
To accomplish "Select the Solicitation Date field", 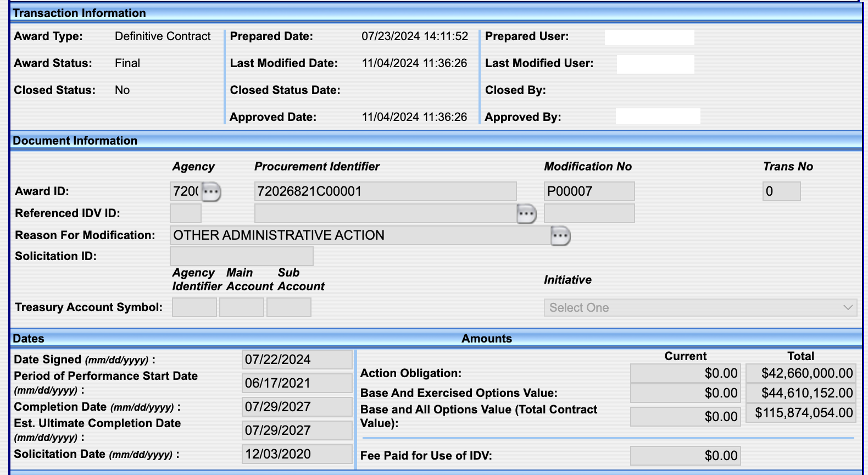I will pos(297,454).
